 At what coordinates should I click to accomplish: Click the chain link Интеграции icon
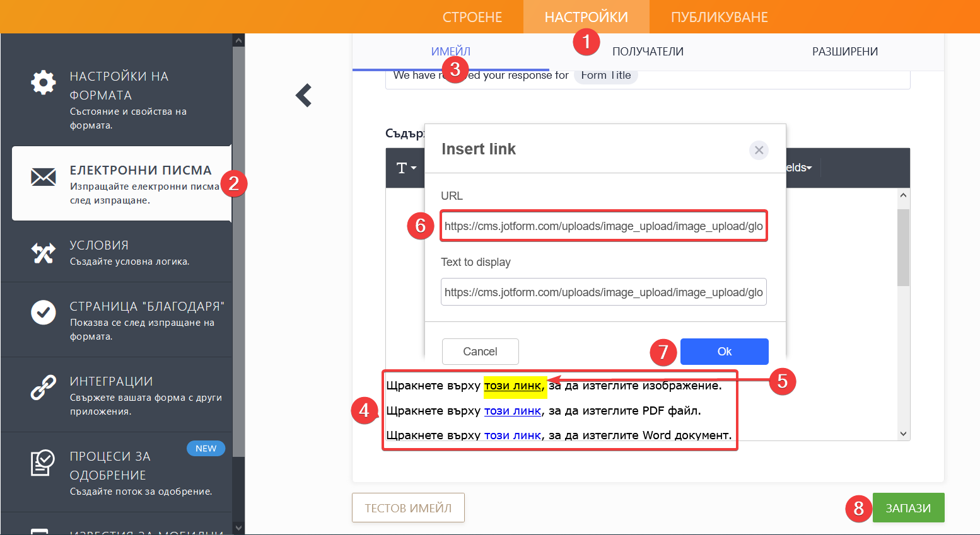(44, 388)
